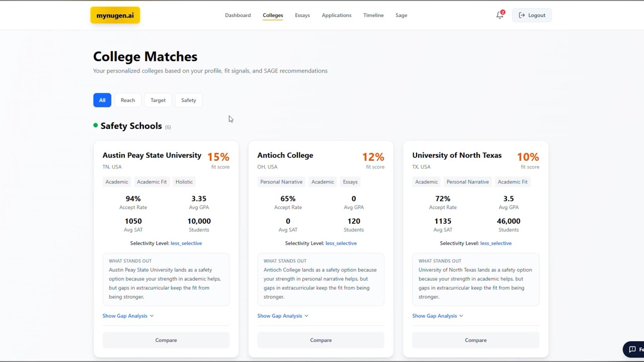Click the 1135 Avg SAT value
This screenshot has width=644, height=362.
pos(443,221)
